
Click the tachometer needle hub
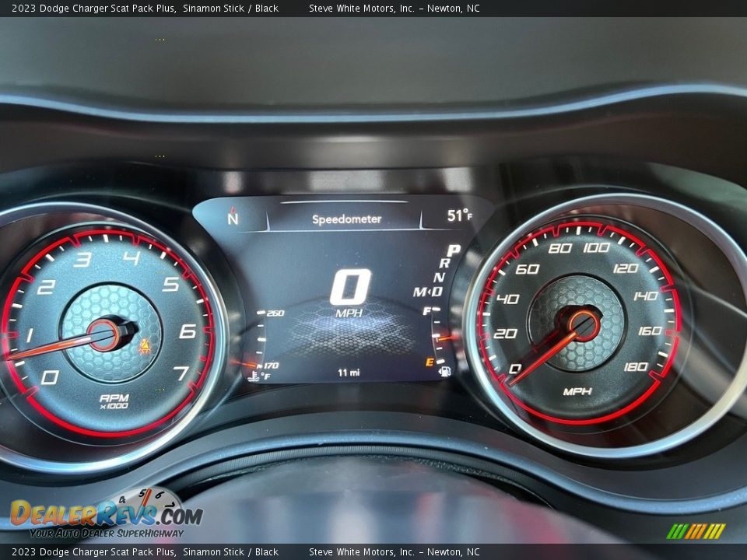coord(103,334)
